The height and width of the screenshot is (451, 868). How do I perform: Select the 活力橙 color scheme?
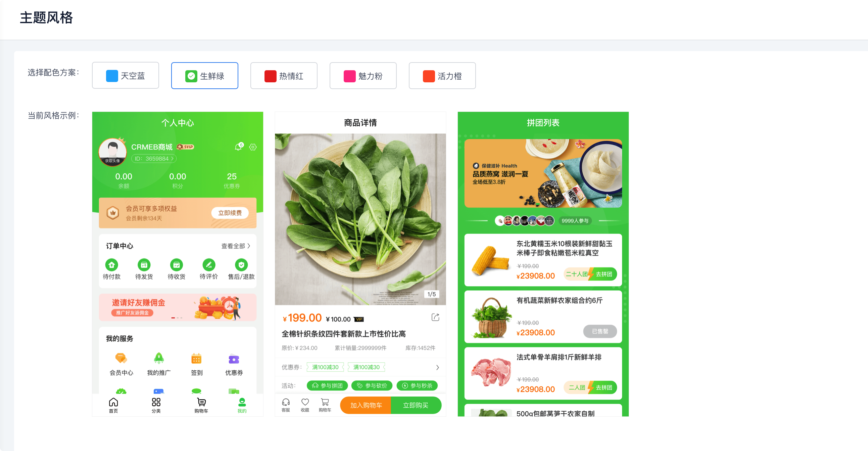tap(442, 76)
